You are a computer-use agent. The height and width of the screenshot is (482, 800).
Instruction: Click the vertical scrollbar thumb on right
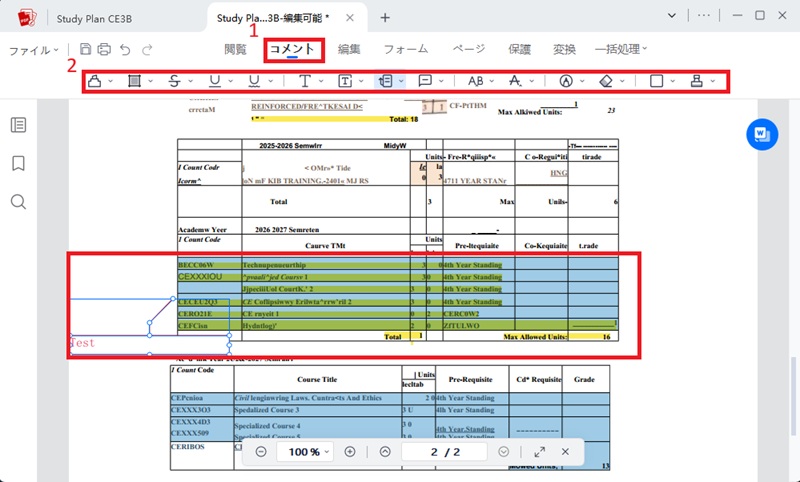794,397
